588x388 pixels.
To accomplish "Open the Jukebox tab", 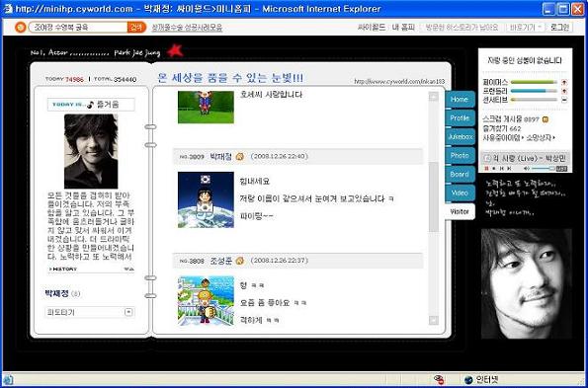I will [x=460, y=137].
